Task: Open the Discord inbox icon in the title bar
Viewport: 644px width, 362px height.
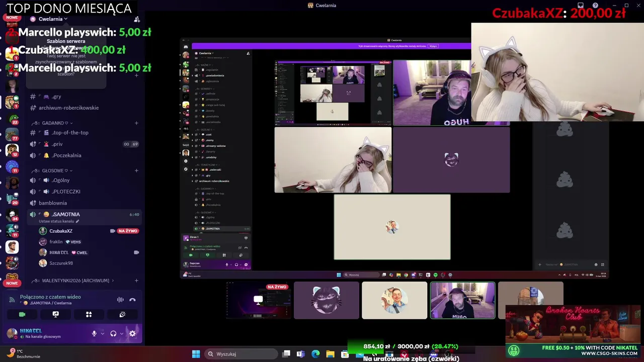Action: [581, 6]
